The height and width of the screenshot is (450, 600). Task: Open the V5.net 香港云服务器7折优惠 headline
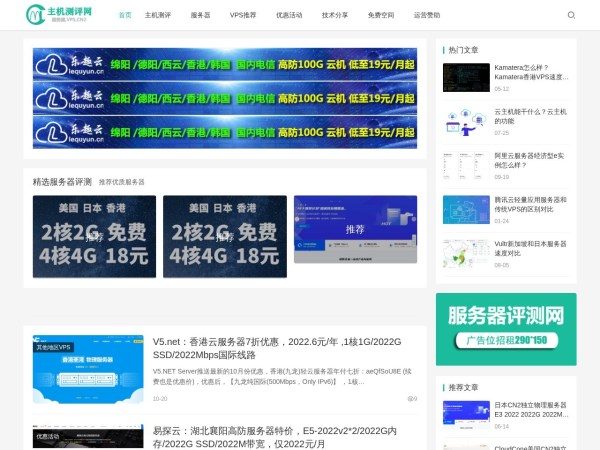point(277,348)
